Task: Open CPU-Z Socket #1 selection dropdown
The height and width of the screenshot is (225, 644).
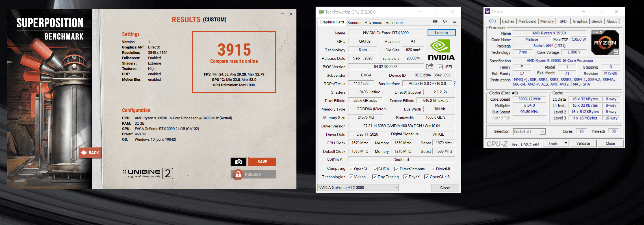Action: 529,131
